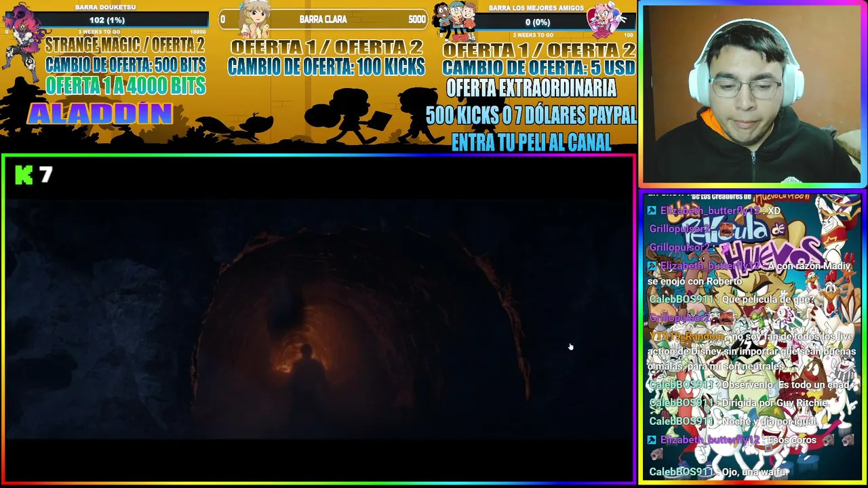Click the 'CAMBIO DE OFERTA: 500 BITS' text
Viewport: 868px width, 488px height.
coord(125,65)
